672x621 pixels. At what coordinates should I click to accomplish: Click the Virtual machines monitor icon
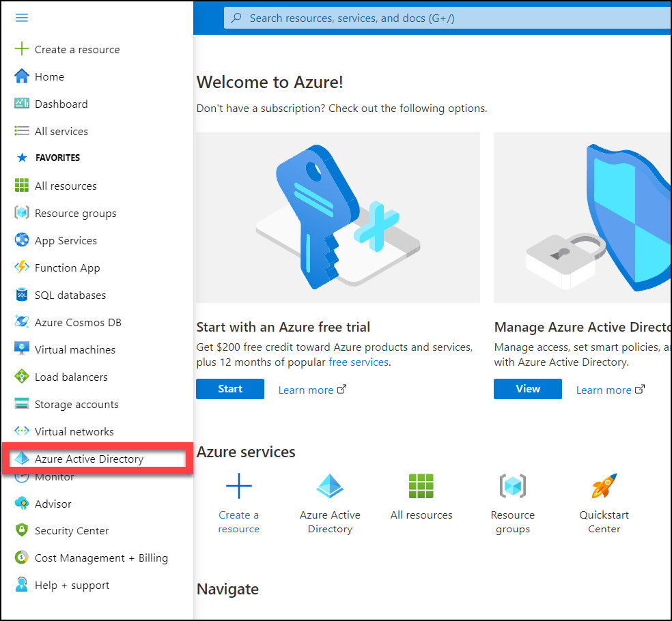pos(21,349)
